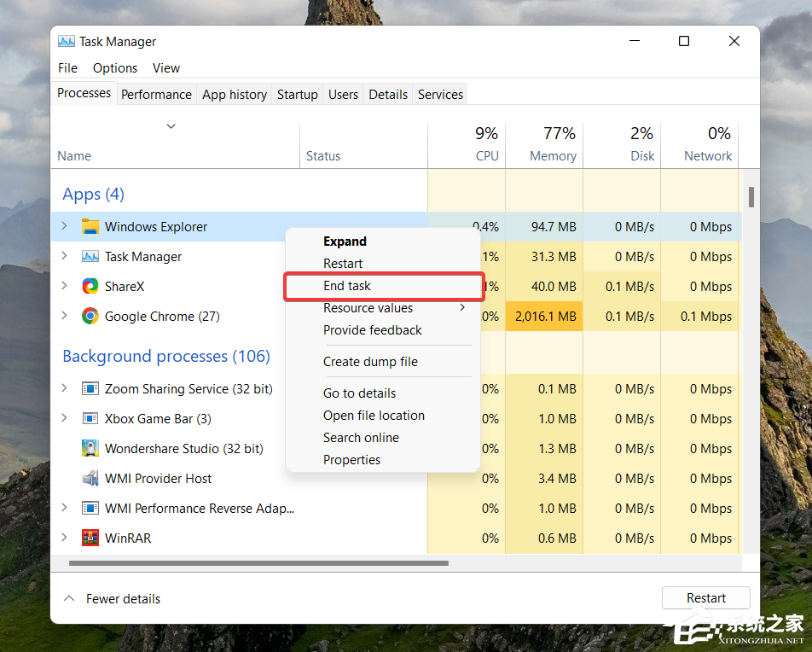Sort by the Status column header

tap(363, 146)
